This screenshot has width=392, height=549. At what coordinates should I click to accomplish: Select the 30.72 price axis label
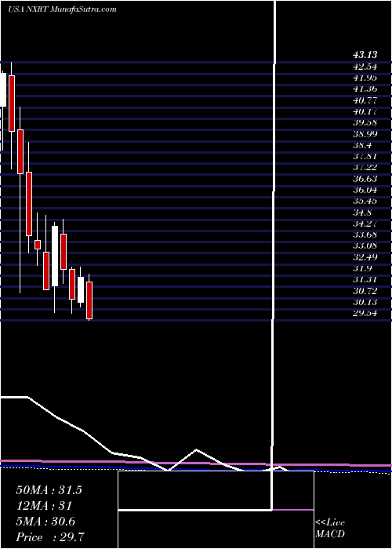(365, 291)
